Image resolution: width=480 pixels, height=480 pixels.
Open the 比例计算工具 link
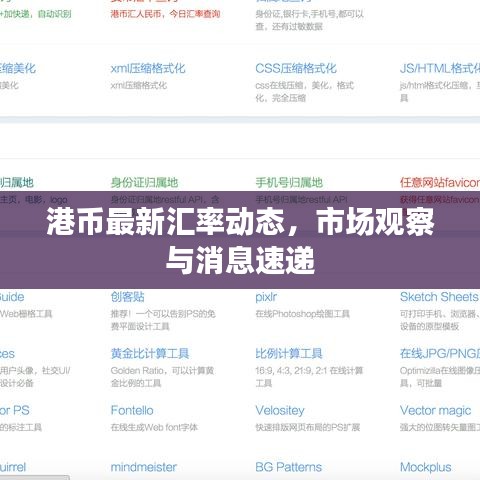click(289, 354)
